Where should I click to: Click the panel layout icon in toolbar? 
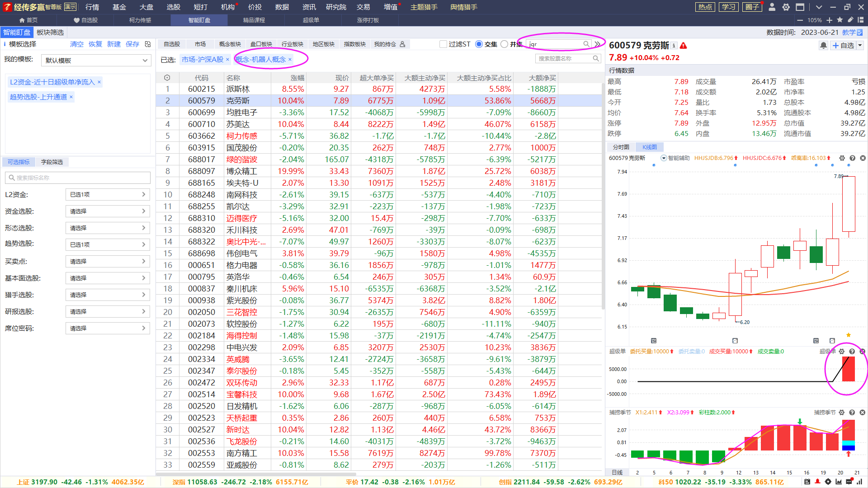point(861,20)
